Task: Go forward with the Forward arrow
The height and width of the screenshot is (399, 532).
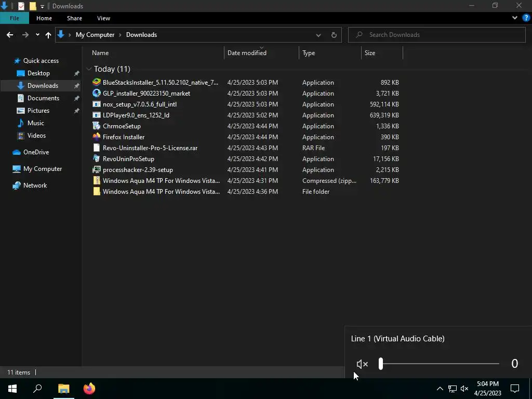Action: pyautogui.click(x=25, y=35)
